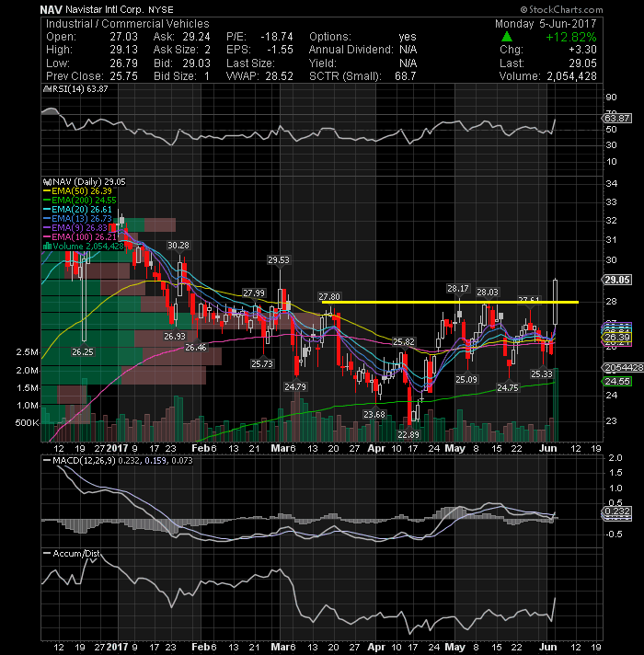Click the NAV ticker symbol in header
Viewport: 644px width, 655px height.
51,9
